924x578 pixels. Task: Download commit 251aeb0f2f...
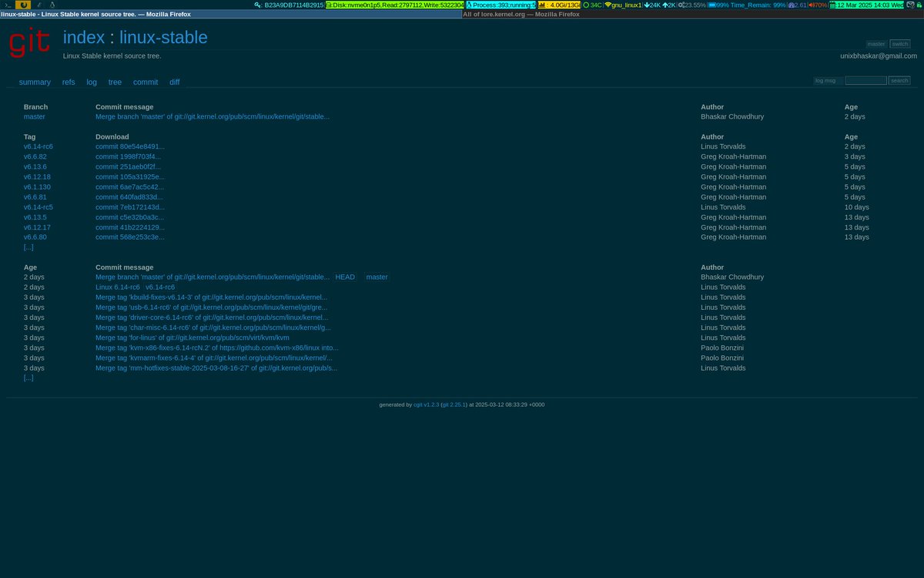coord(129,166)
